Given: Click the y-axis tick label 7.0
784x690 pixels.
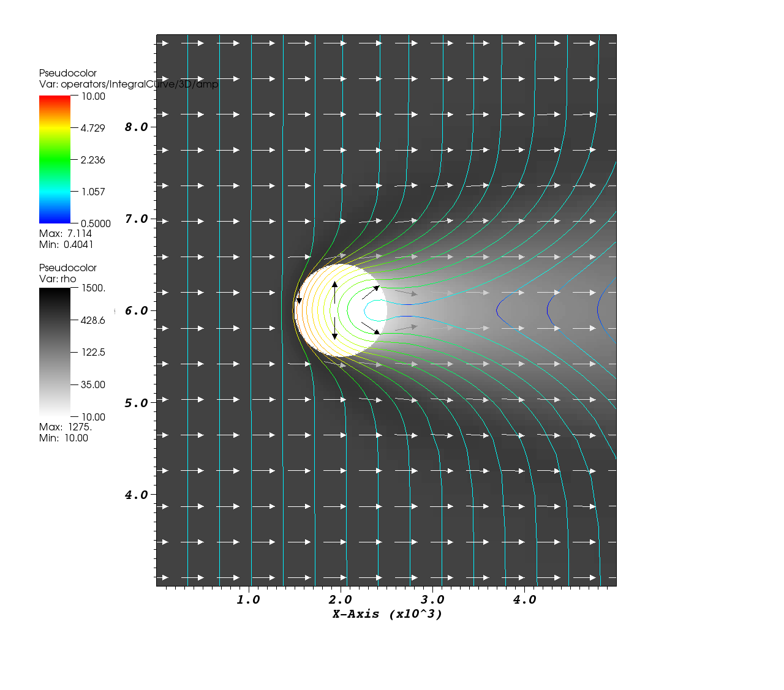Looking at the screenshot, I should pyautogui.click(x=137, y=219).
